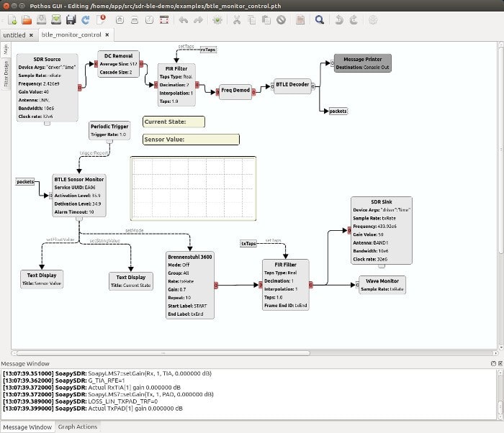Click the Sensor Value display widget
This screenshot has width=504, height=433.
coord(191,140)
